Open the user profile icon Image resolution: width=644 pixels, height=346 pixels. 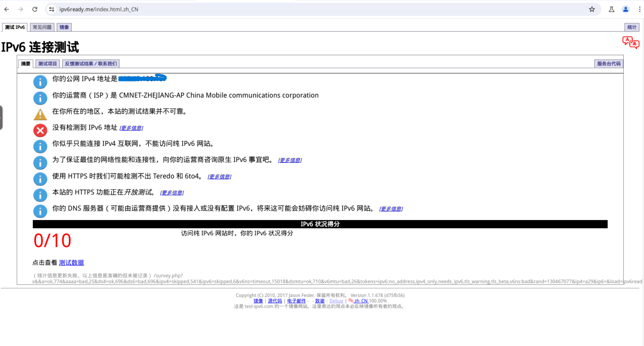[x=625, y=9]
